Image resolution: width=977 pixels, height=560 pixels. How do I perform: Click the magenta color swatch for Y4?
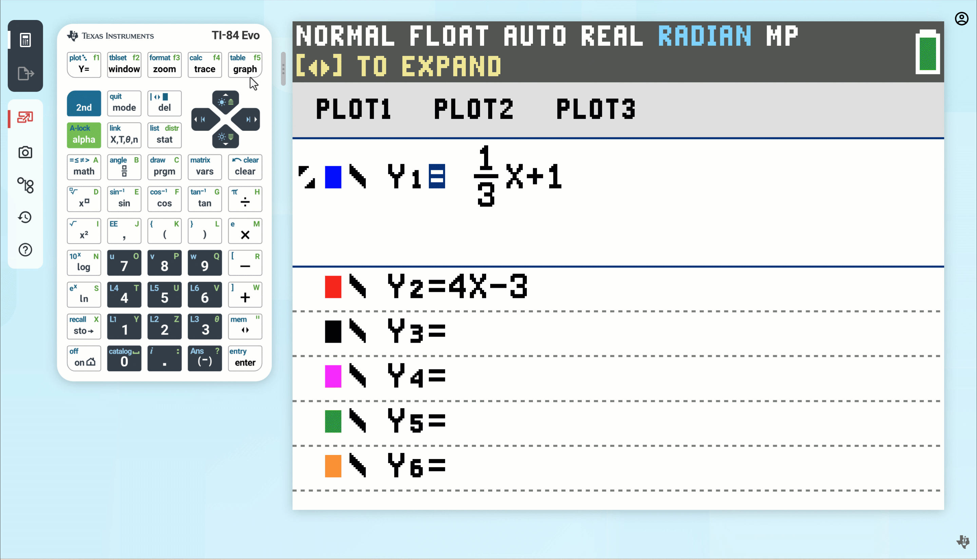pos(333,377)
